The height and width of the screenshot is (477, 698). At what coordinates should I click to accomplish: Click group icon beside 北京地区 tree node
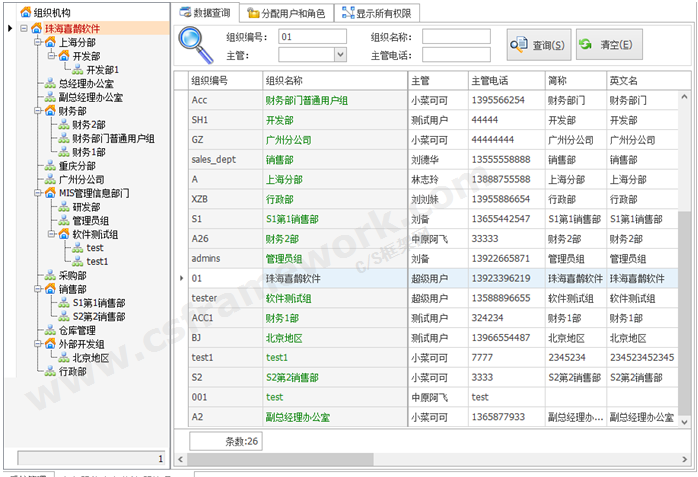tap(64, 358)
